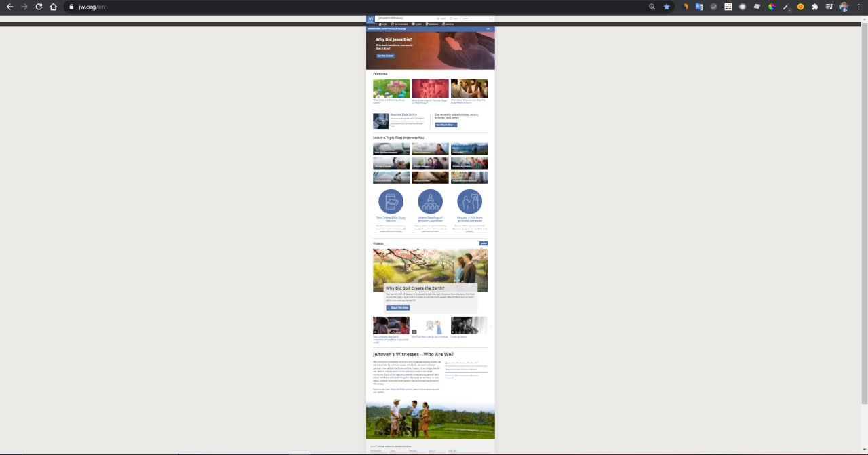Open the media controls playlist icon
Viewport: 868px width, 455px height.
pos(829,7)
